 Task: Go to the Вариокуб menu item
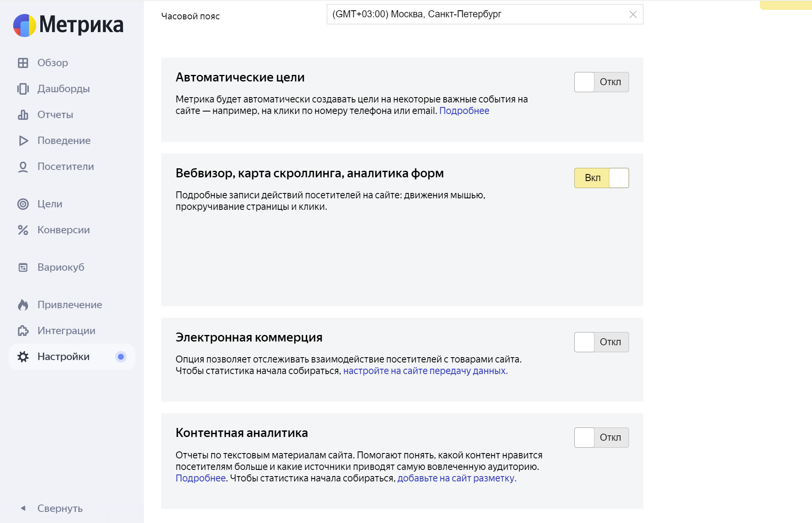pyautogui.click(x=61, y=267)
